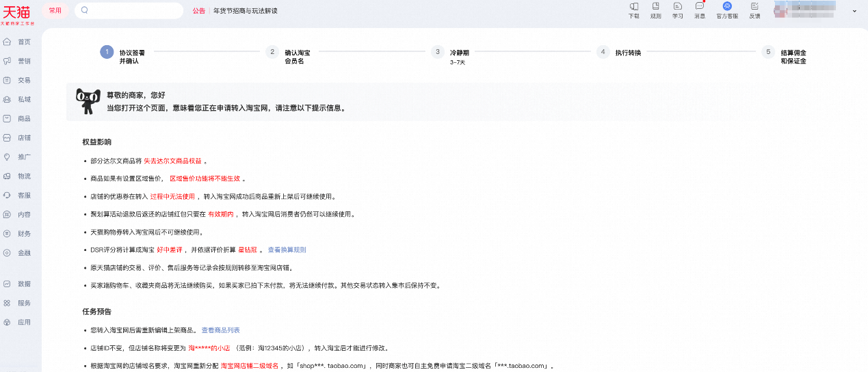Viewport: 868px width, 372px height.
Task: Select the 客服 customer service sidebar icon
Action: click(x=7, y=195)
